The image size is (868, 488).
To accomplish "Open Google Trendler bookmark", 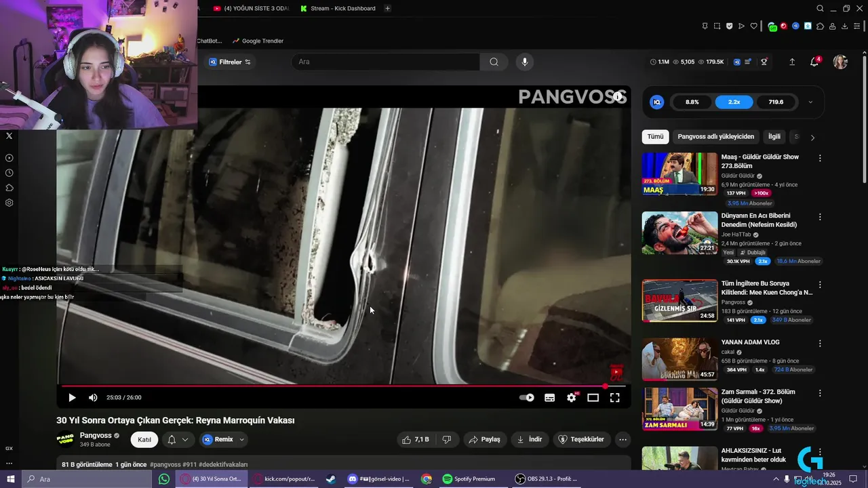I will [258, 41].
